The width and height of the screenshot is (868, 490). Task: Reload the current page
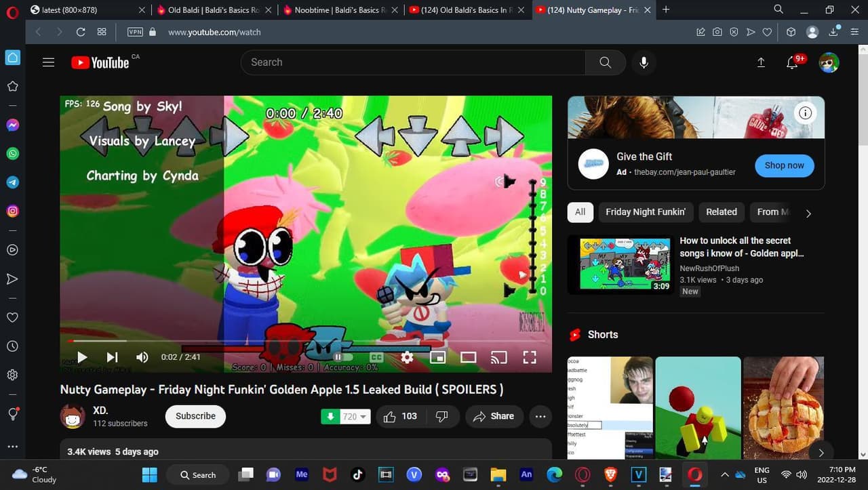(81, 32)
